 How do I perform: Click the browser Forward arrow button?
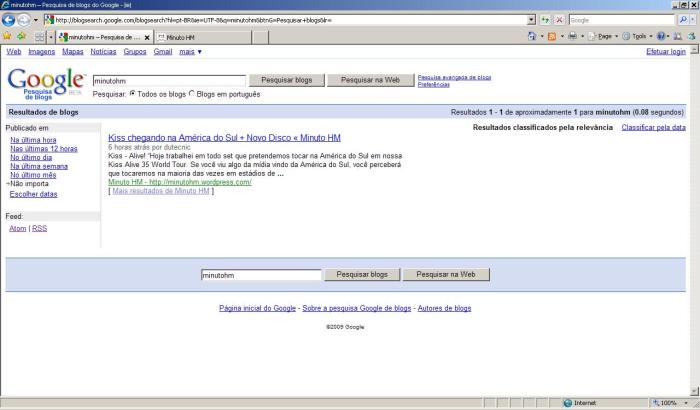click(24, 20)
